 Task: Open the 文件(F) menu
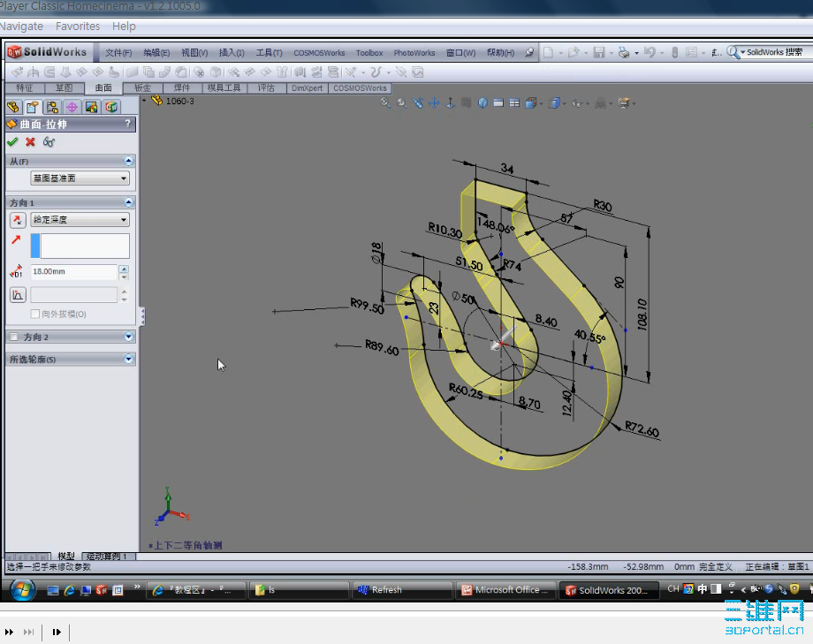[x=118, y=52]
